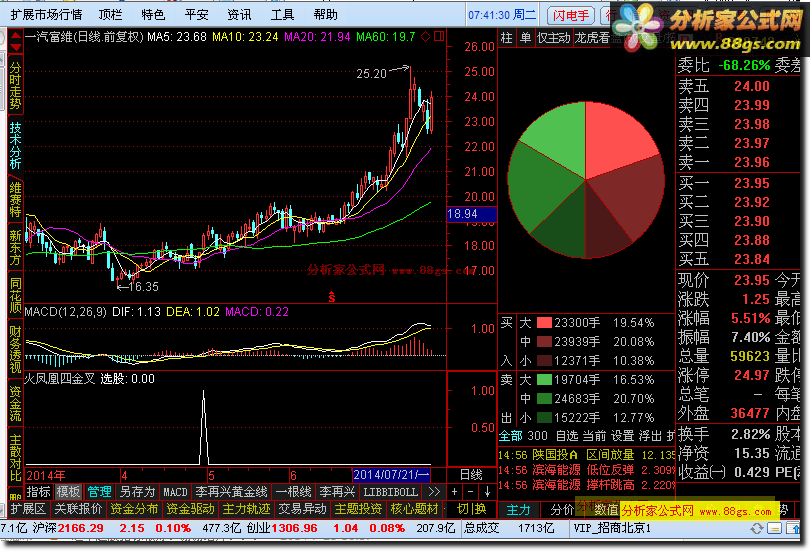Image resolution: width=812 pixels, height=552 pixels.
Task: Click the 切|换 switch button
Action: click(x=471, y=509)
